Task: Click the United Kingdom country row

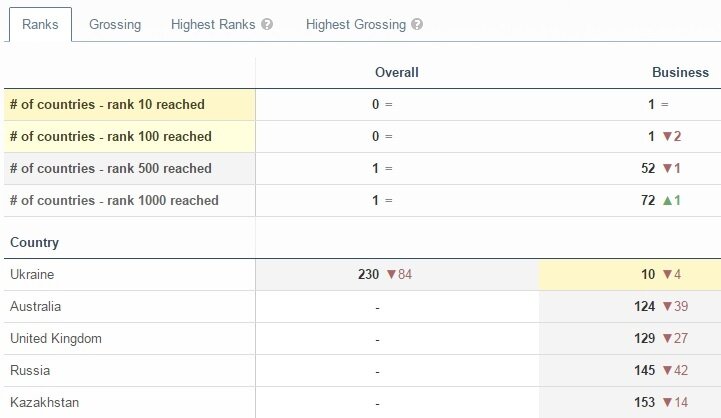Action: (x=55, y=338)
